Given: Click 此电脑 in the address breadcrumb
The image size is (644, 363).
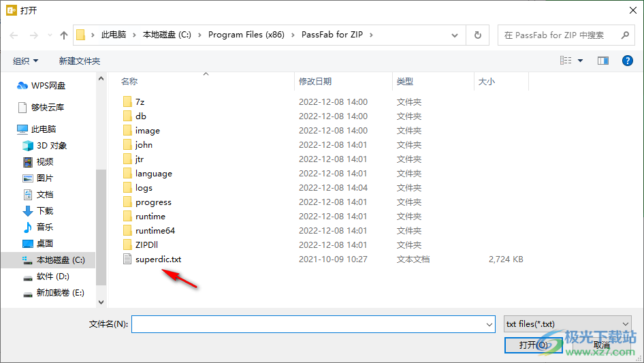Looking at the screenshot, I should [114, 35].
